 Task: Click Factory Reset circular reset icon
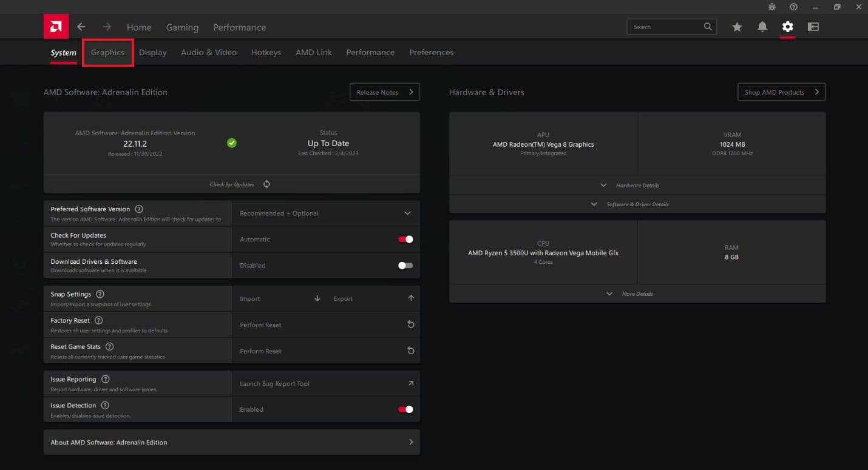point(411,324)
